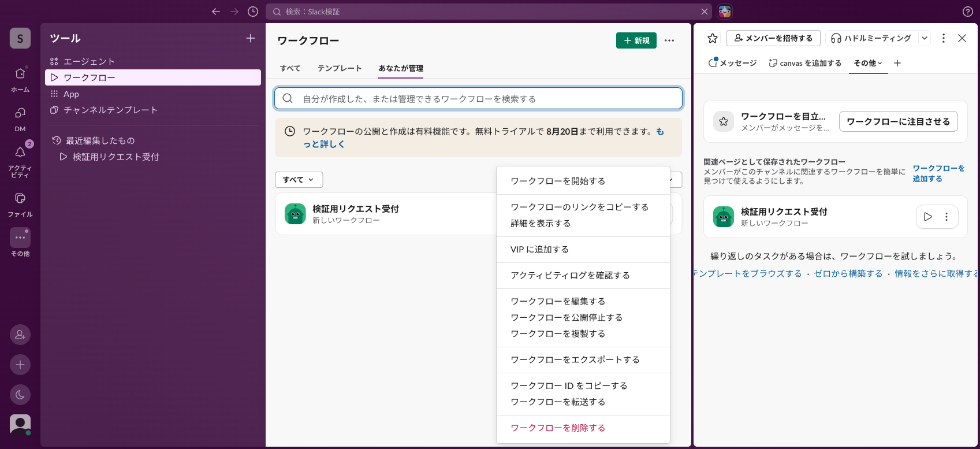Close the right panel with X
This screenshot has width=980, height=449.
coord(962,38)
